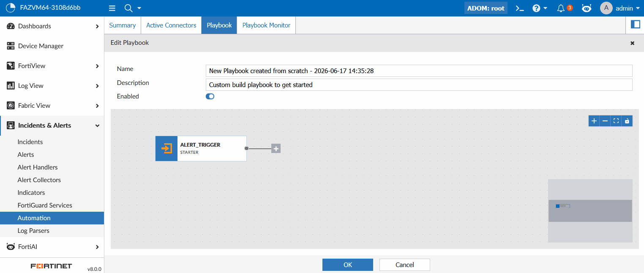This screenshot has height=273, width=644.
Task: Cancel the playbook edit
Action: pyautogui.click(x=405, y=265)
